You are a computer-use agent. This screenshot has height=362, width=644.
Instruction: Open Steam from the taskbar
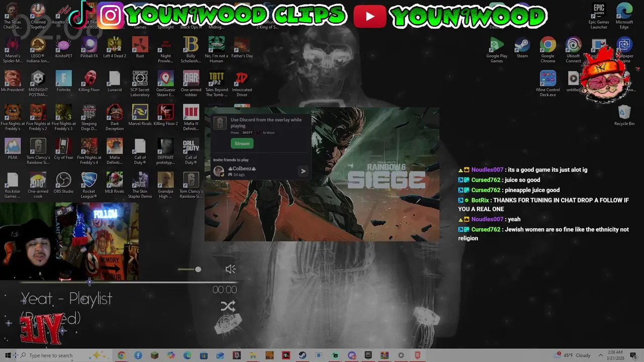pyautogui.click(x=302, y=355)
